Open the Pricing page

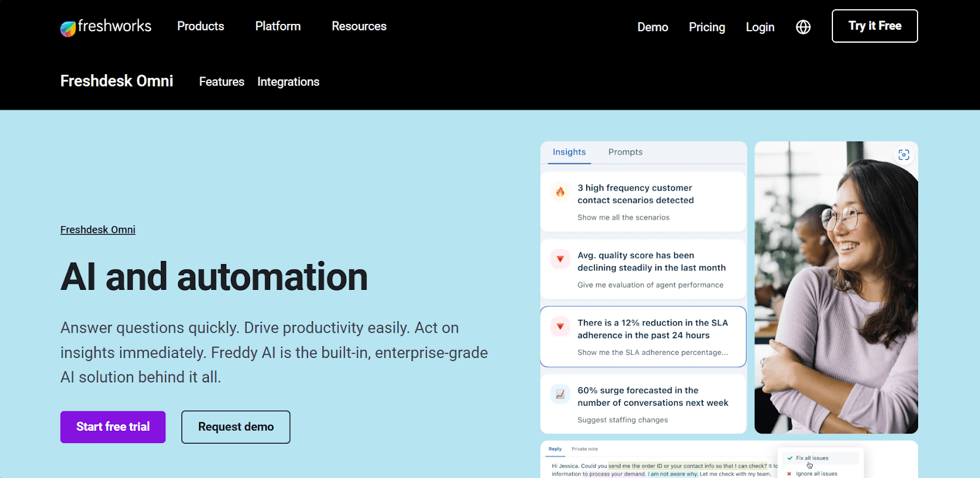[x=707, y=27]
